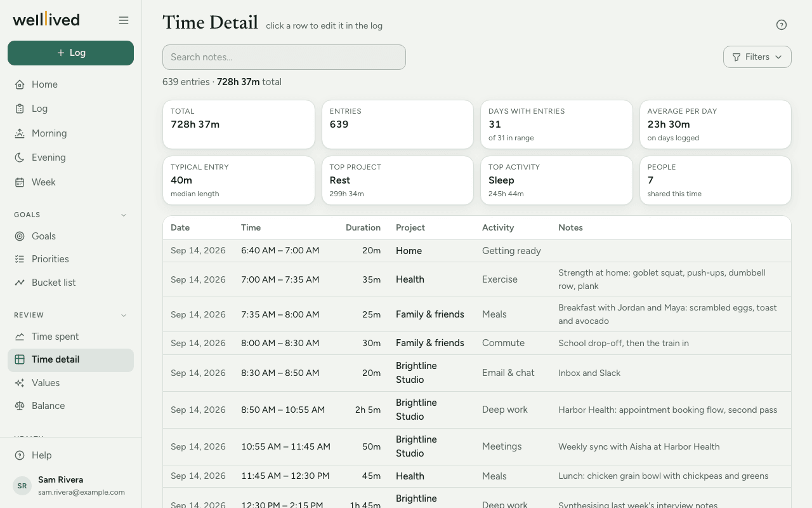Image resolution: width=812 pixels, height=508 pixels.
Task: Click the green Log button
Action: click(71, 53)
